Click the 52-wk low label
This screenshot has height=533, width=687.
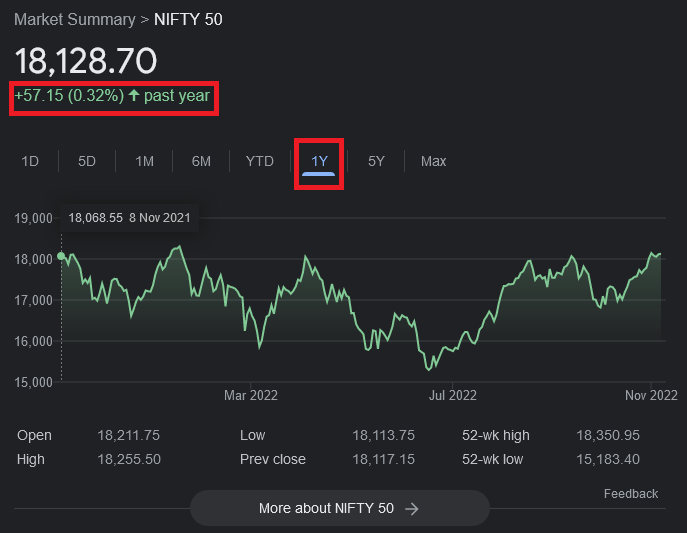click(x=492, y=459)
